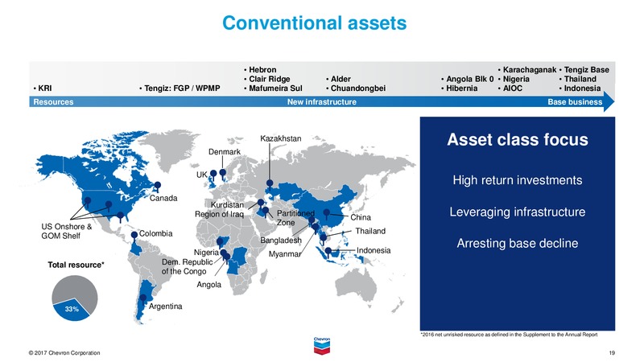Click the map pin for Argentina
The width and height of the screenshot is (644, 362).
[x=143, y=299]
